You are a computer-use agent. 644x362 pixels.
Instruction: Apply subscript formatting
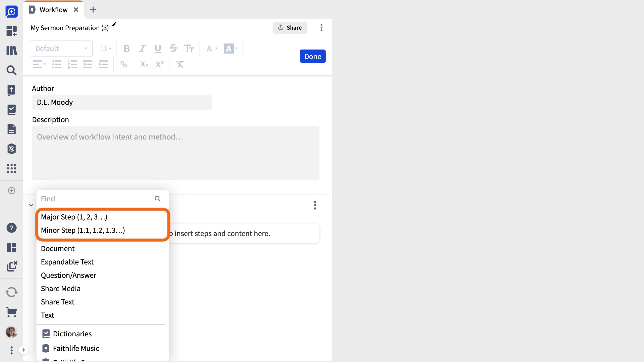point(144,64)
